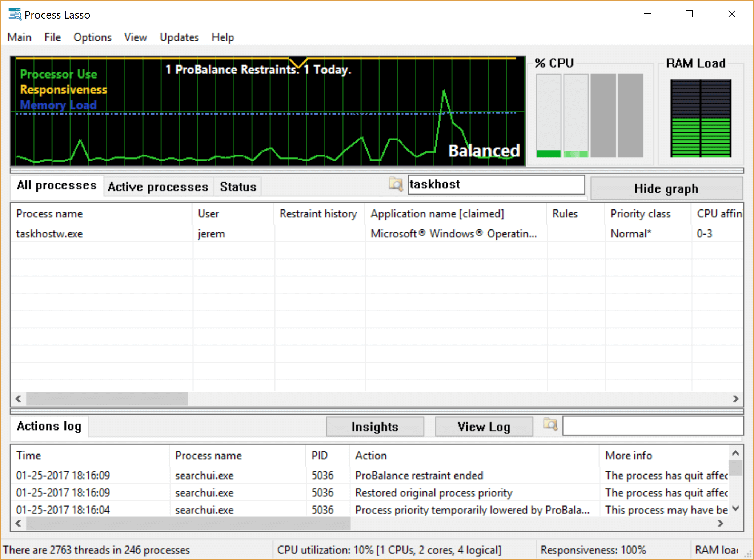Viewport: 754px width, 560px height.
Task: Click process list horizontal scrollbar thumb
Action: tap(107, 399)
